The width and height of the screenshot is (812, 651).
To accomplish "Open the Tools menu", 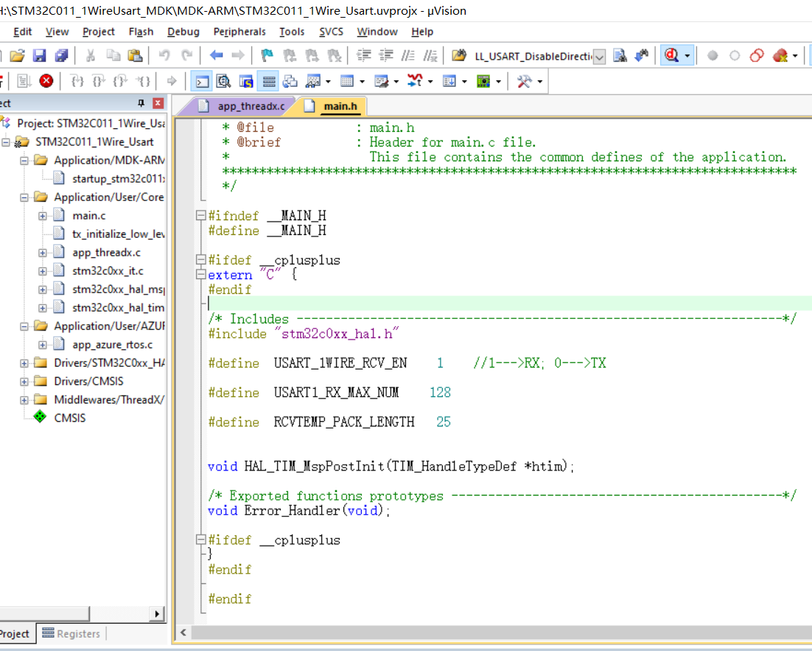I will click(292, 32).
